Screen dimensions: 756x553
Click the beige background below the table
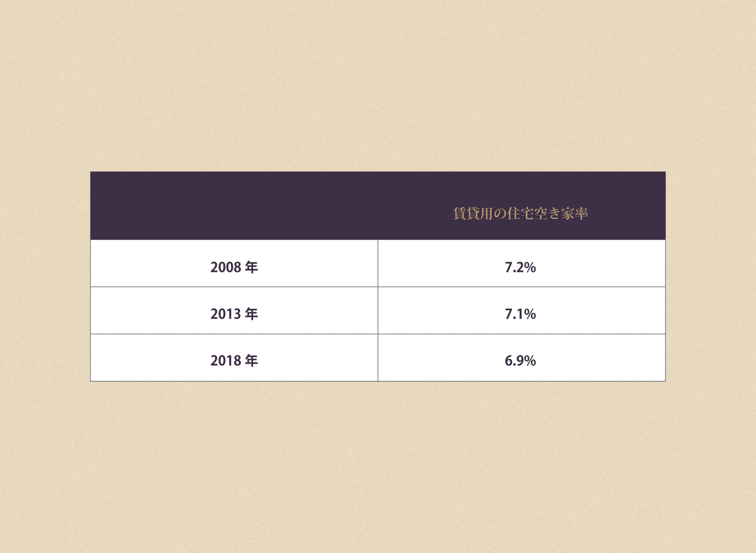pos(378,469)
